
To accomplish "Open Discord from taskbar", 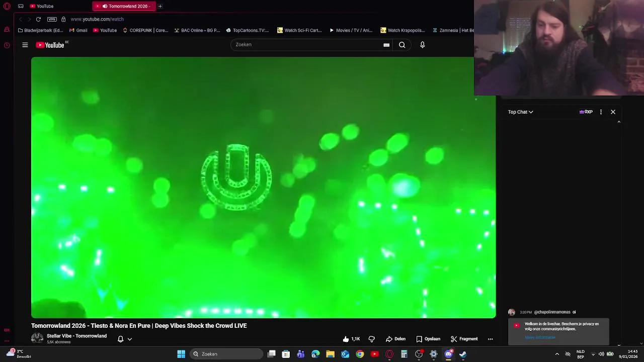I will (448, 354).
